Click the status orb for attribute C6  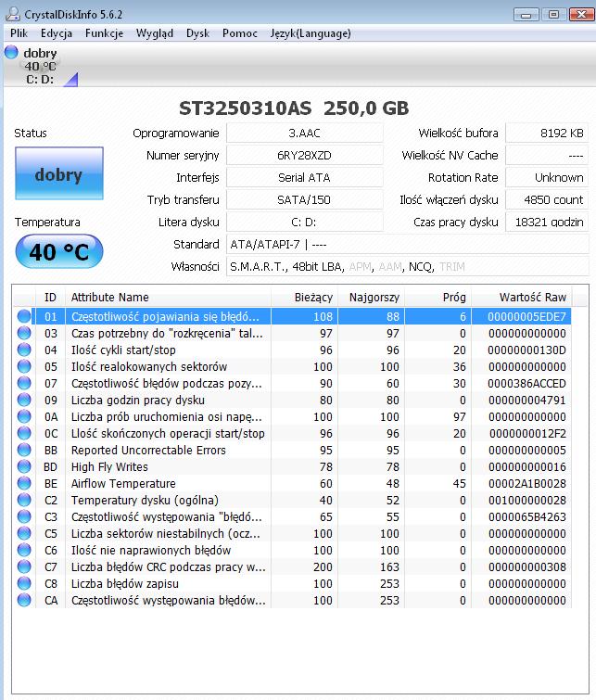pyautogui.click(x=24, y=550)
